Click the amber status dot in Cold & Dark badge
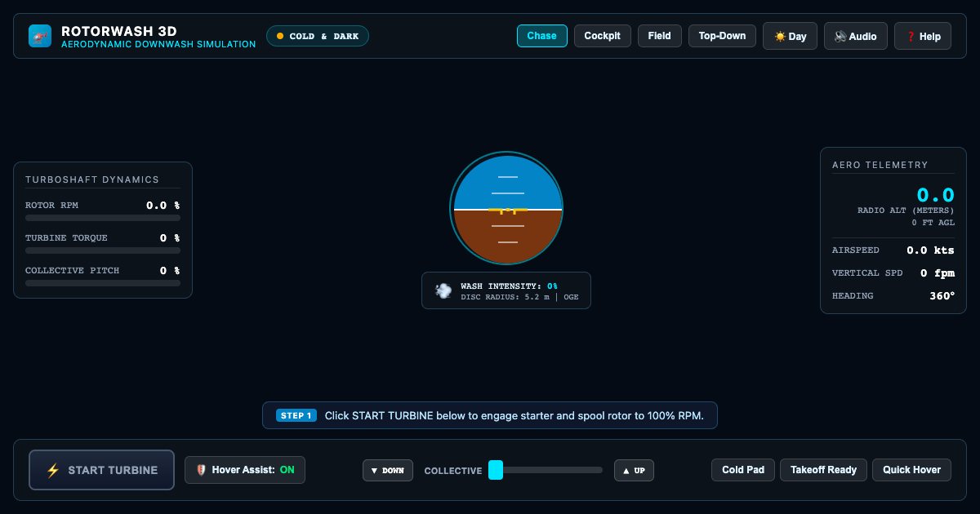Viewport: 980px width, 514px height. coord(280,36)
